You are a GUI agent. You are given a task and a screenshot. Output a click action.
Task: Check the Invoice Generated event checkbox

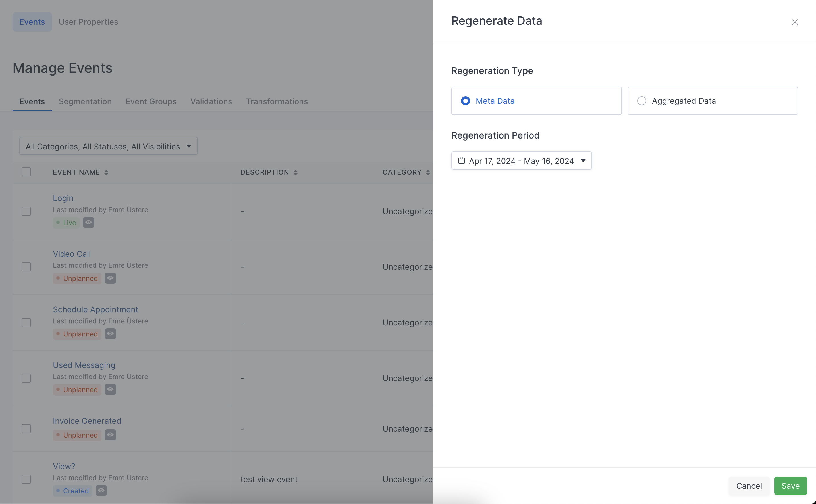pyautogui.click(x=26, y=428)
